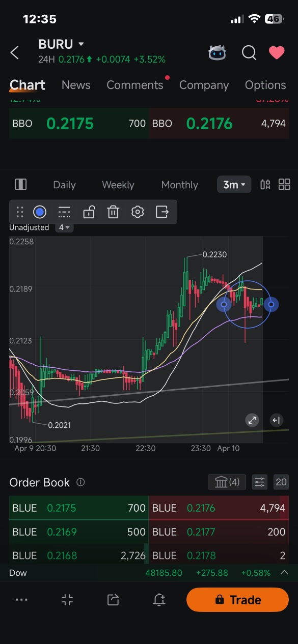Tap the back arrow icon
The image size is (298, 644).
[15, 52]
